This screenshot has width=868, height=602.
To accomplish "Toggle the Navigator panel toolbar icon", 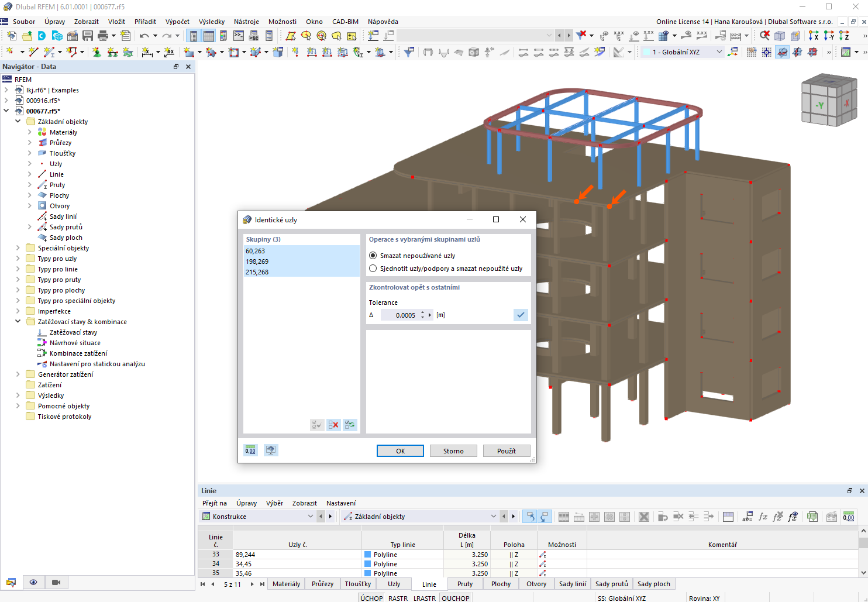I will 193,36.
